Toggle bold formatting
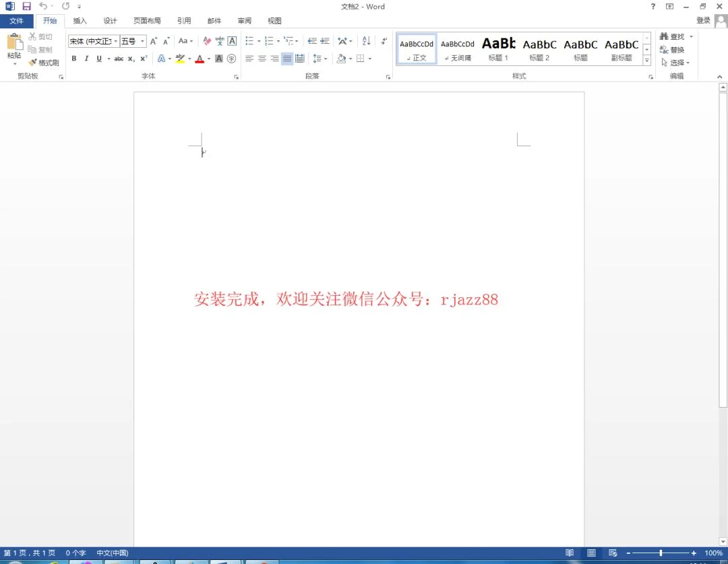The width and height of the screenshot is (728, 564). pyautogui.click(x=74, y=59)
